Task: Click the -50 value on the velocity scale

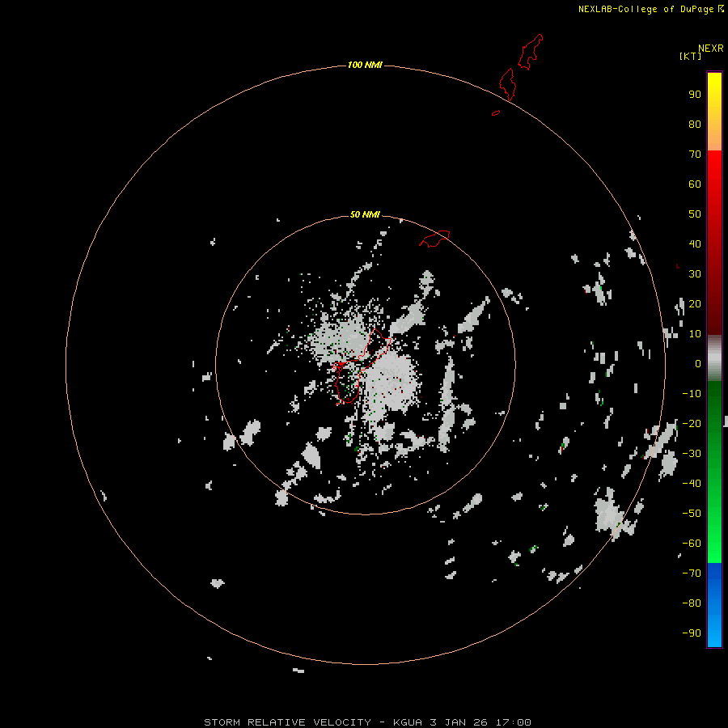Action: (692, 514)
